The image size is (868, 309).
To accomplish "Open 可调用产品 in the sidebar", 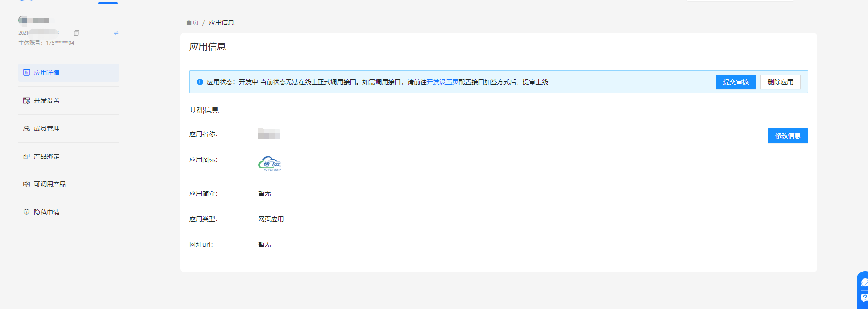I will (49, 184).
